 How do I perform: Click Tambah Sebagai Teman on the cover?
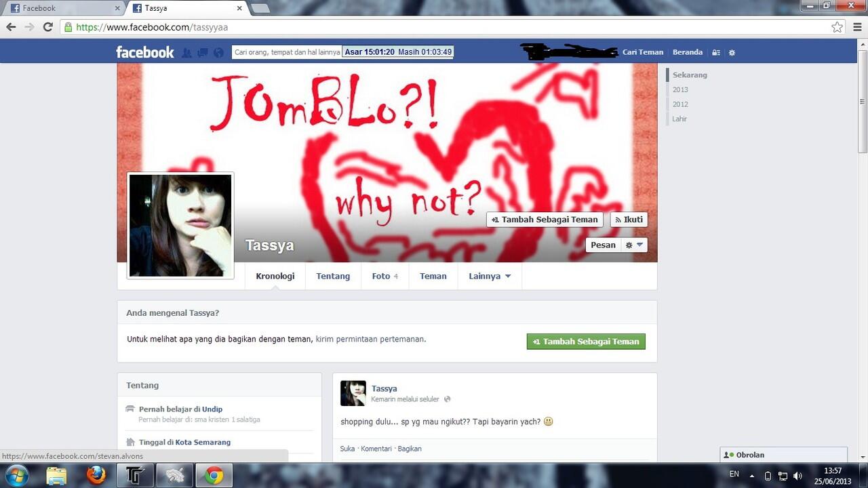(545, 220)
